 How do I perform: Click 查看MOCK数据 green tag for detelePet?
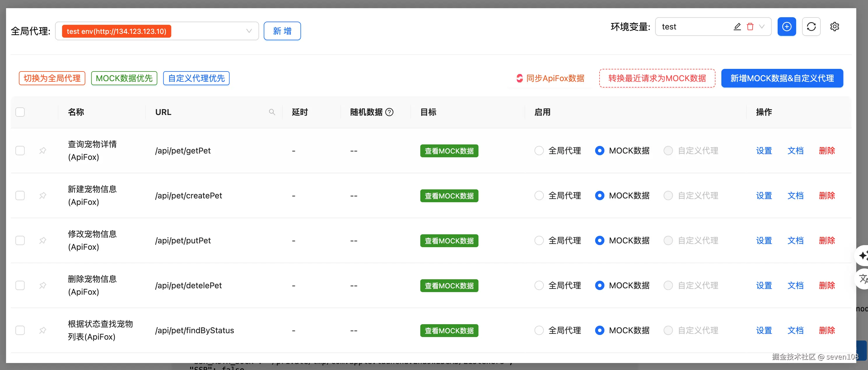click(x=449, y=286)
